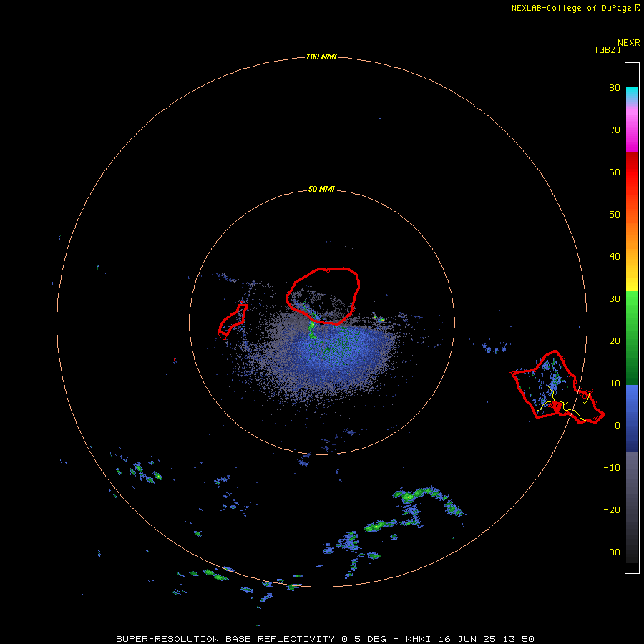Click the -30 value on the dBZ scale

click(x=612, y=552)
